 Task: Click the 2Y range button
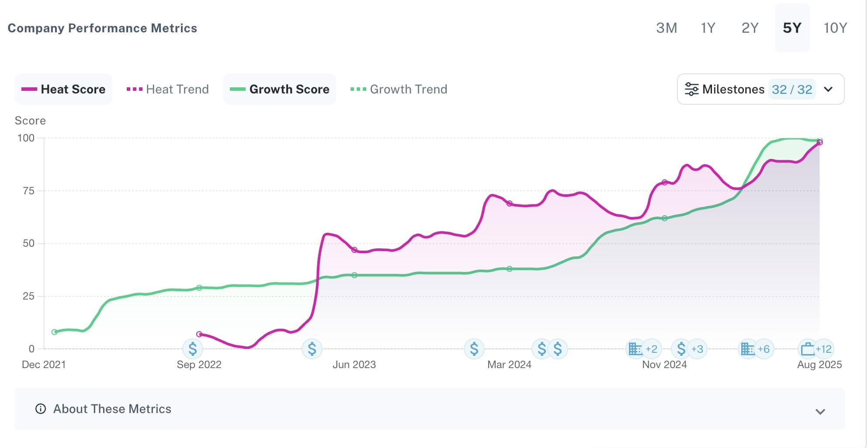[x=750, y=28]
